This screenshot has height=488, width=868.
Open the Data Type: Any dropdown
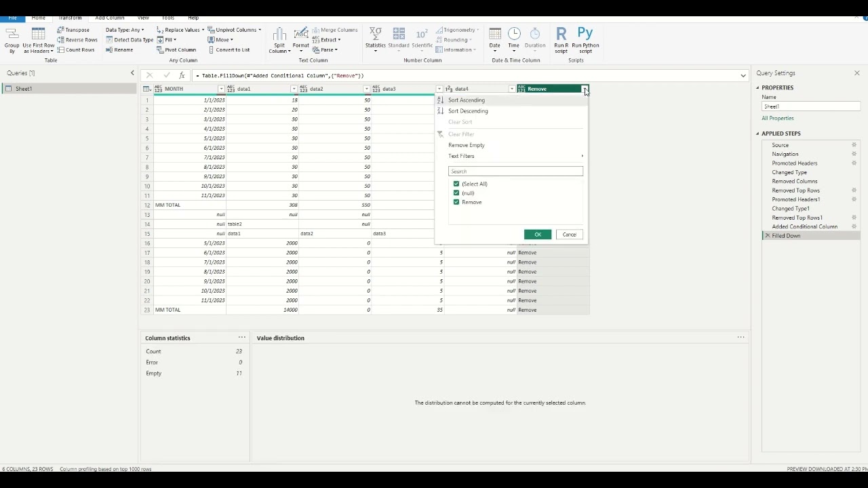tap(125, 30)
